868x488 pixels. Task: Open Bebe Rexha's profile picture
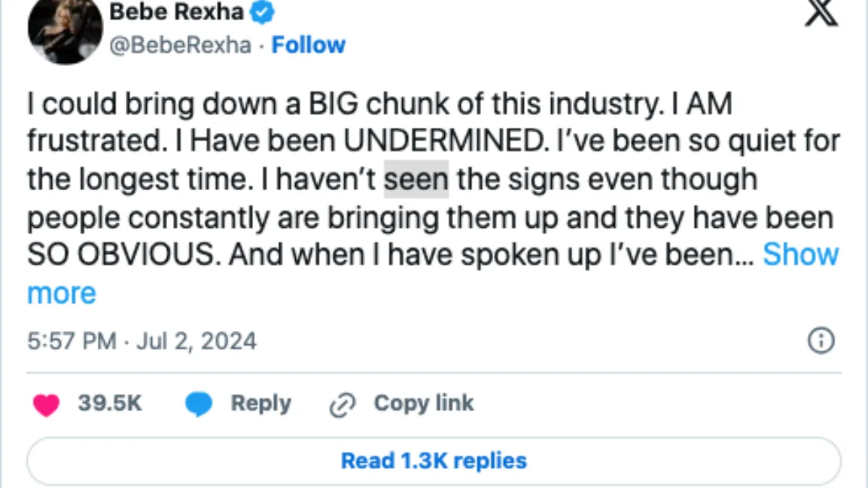(64, 32)
